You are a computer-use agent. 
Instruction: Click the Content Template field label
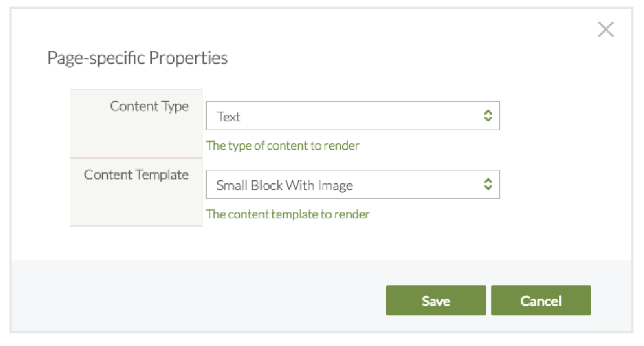[x=137, y=175]
